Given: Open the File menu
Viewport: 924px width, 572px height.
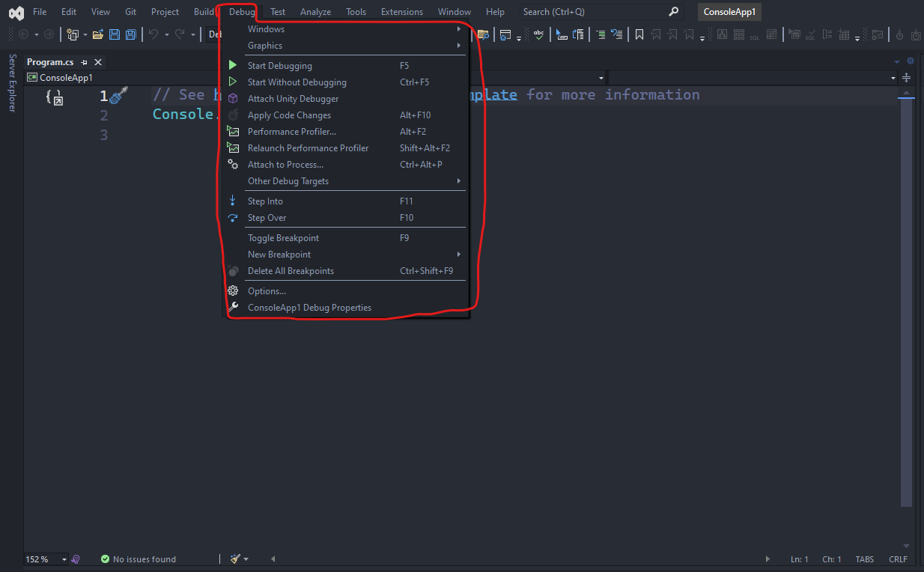Looking at the screenshot, I should tap(40, 12).
